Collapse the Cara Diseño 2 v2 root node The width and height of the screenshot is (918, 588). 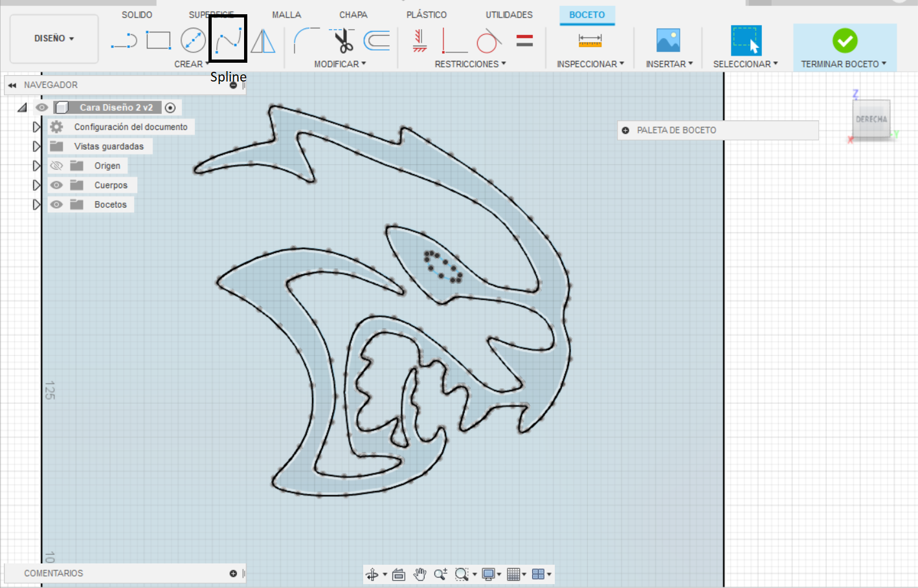23,107
